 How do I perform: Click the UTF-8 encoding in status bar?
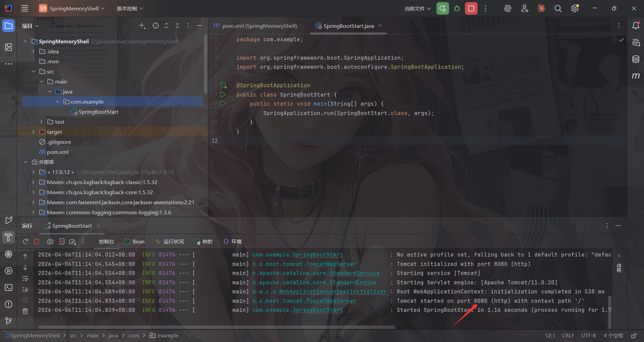[588, 335]
